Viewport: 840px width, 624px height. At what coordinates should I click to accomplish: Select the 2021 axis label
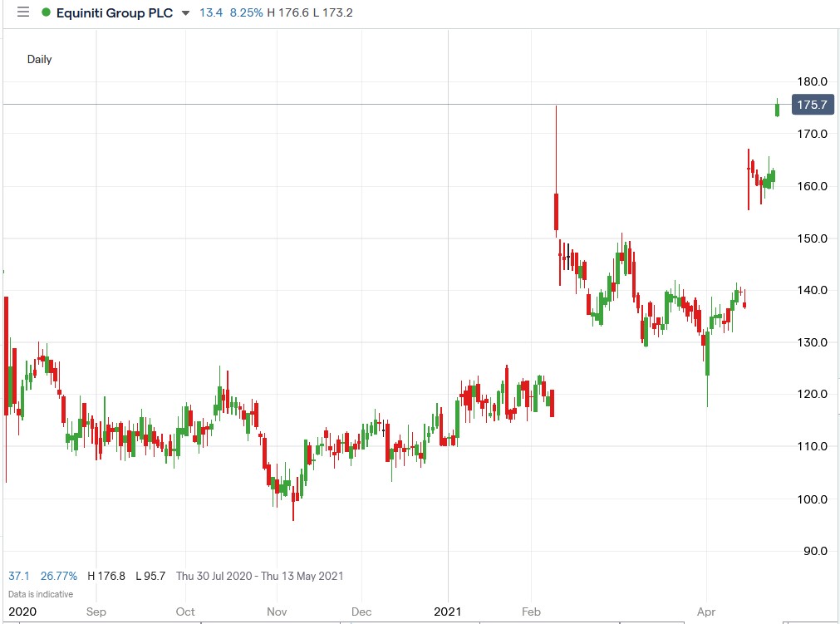(x=448, y=612)
